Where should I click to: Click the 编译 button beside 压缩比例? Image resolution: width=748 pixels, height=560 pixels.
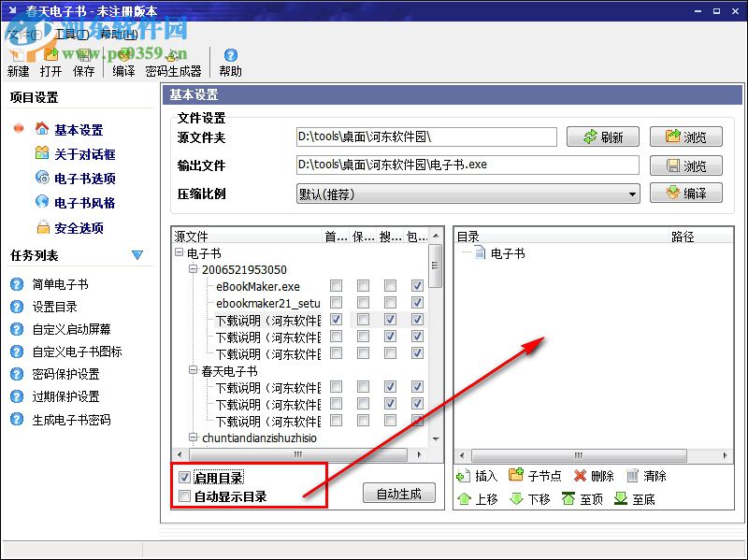tap(686, 194)
